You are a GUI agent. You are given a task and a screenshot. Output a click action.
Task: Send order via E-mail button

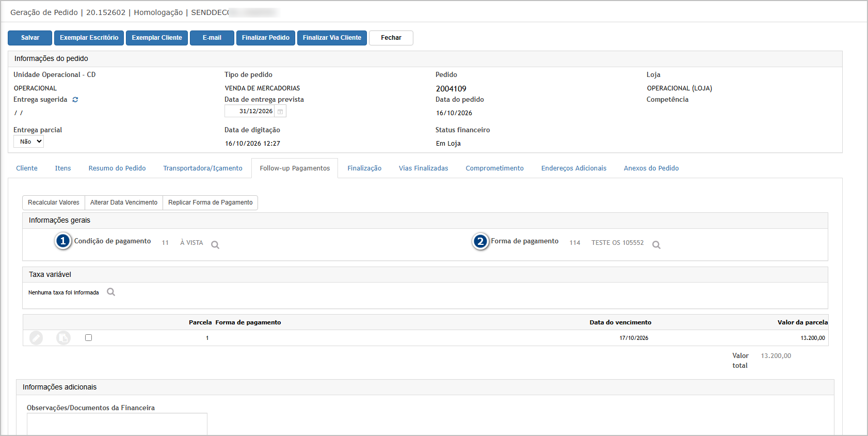tap(212, 38)
